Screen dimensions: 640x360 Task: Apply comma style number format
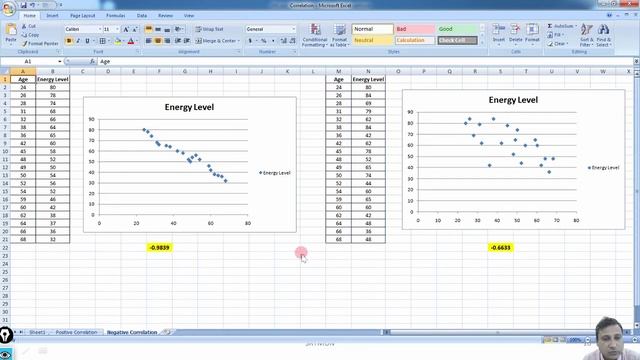click(x=273, y=41)
